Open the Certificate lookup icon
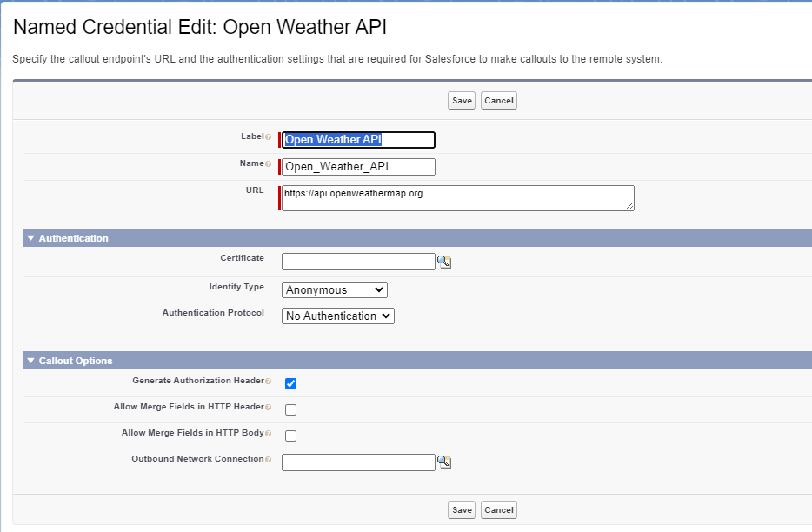Screen dimensions: 812x532 tap(443, 262)
